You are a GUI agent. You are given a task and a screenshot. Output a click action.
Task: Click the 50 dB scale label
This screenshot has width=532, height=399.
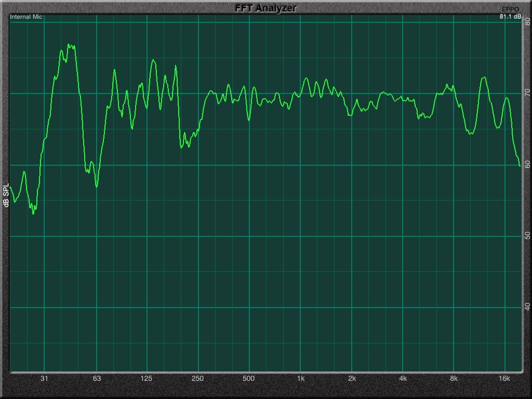[528, 235]
